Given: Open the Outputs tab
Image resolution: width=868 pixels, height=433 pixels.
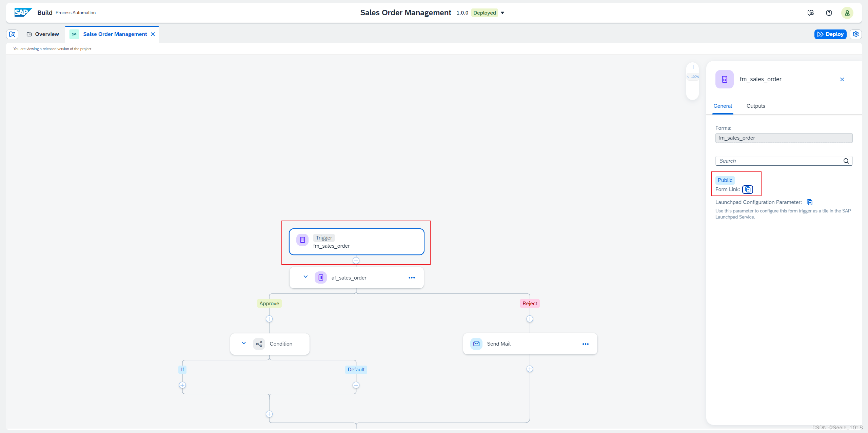Looking at the screenshot, I should pos(756,106).
